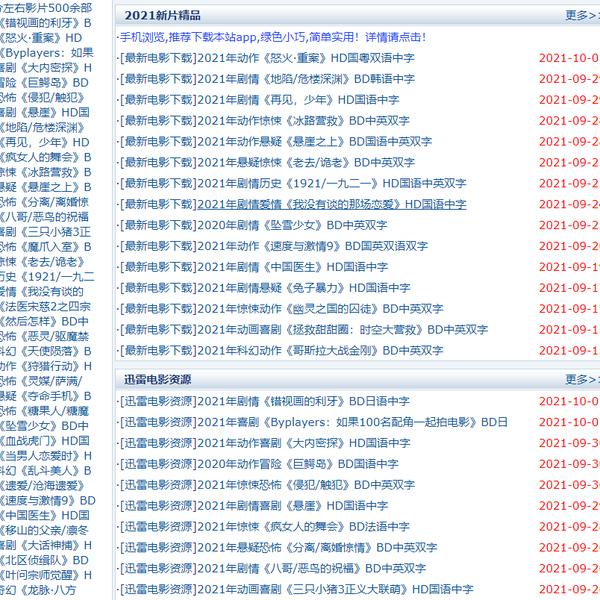Open 《再见，少年》 HD国语中字 in 最新电影下载 list

tap(298, 100)
